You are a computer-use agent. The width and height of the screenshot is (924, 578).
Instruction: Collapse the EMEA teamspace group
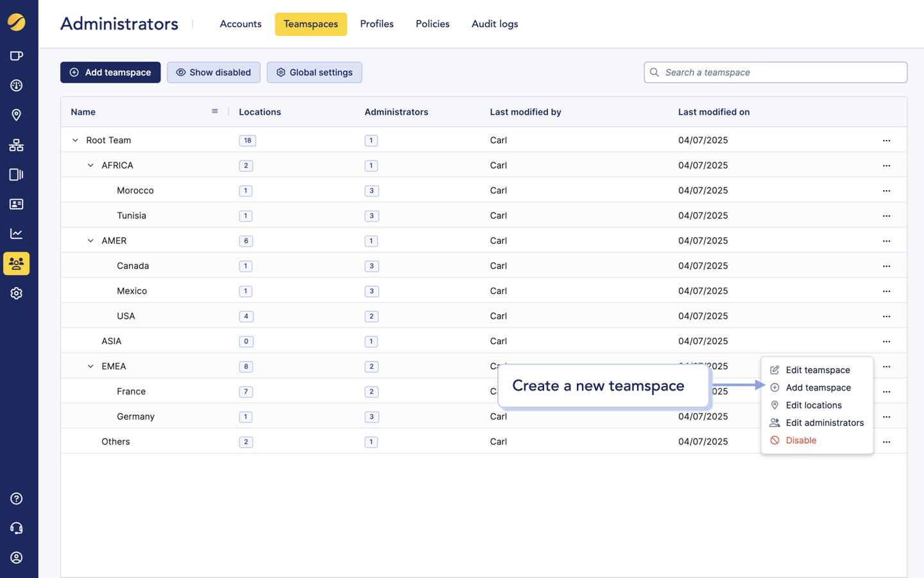[90, 367]
